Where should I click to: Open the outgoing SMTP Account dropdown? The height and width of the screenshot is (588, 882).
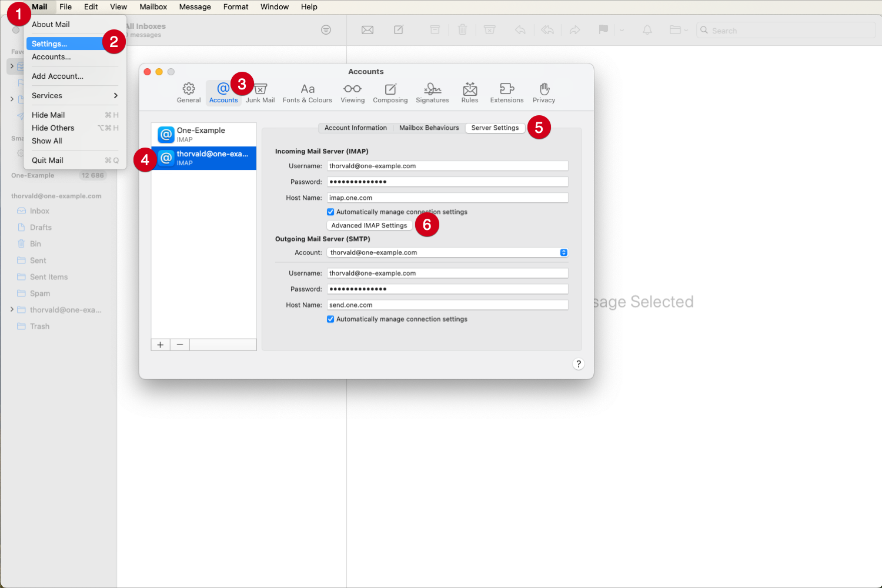[x=564, y=252]
